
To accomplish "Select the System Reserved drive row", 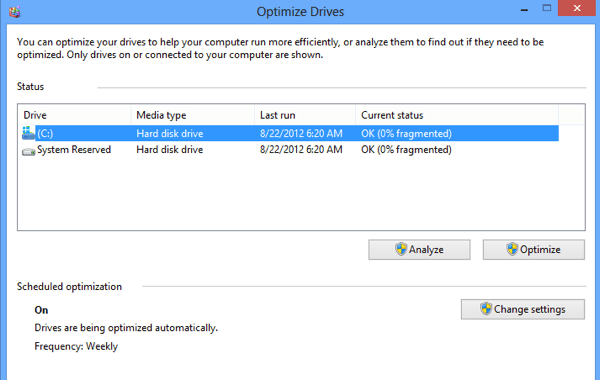I will (x=289, y=150).
